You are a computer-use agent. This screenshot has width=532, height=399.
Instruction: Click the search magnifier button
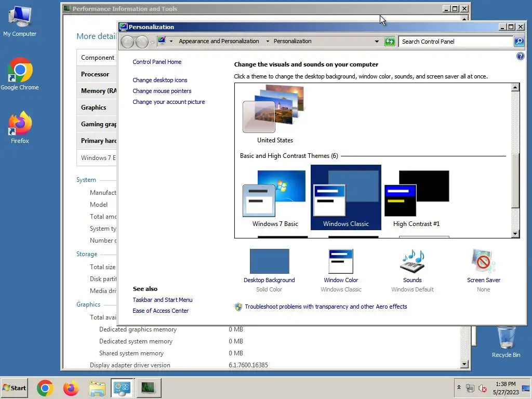point(519,42)
